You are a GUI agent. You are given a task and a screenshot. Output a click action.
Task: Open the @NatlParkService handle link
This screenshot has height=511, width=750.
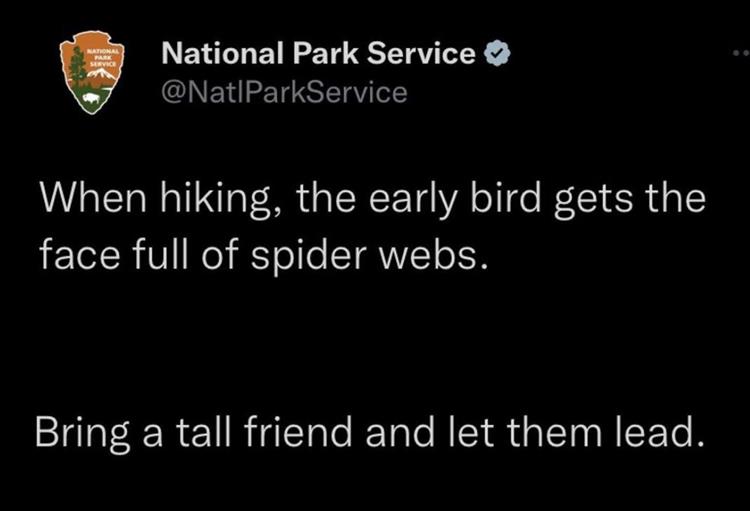(x=284, y=93)
